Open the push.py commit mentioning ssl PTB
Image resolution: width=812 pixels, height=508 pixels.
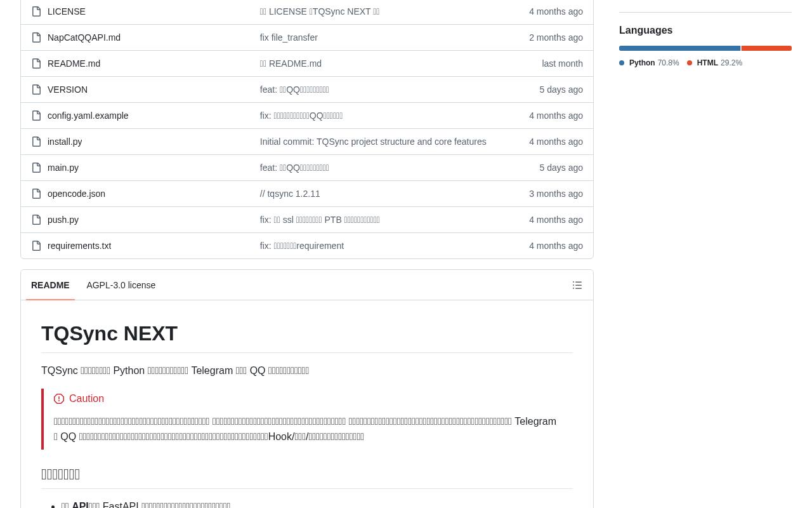coord(320,220)
